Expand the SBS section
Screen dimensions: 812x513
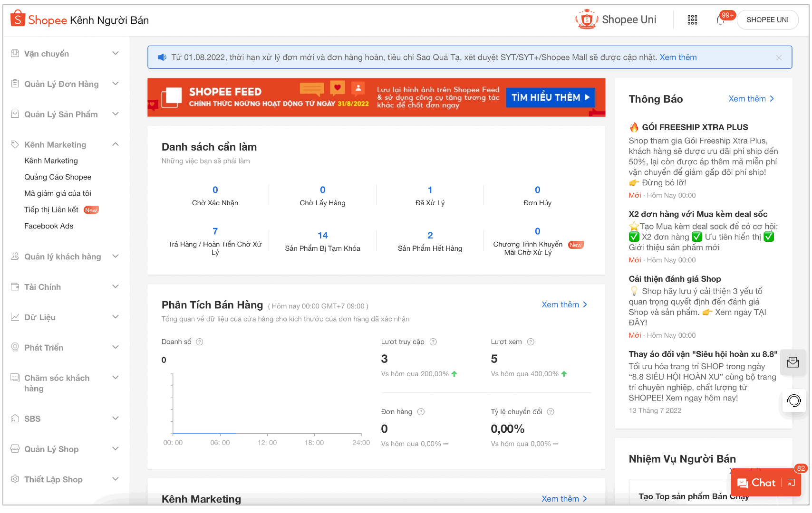point(116,418)
